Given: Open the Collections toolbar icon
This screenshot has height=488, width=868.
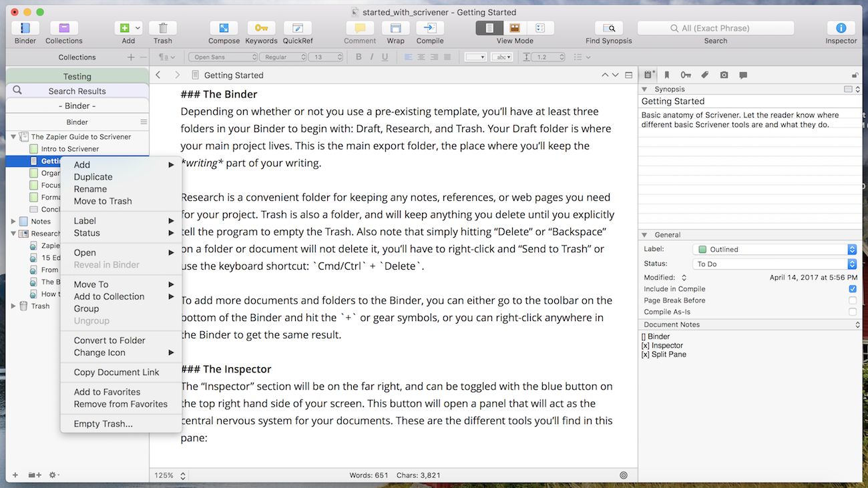Looking at the screenshot, I should pyautogui.click(x=64, y=28).
